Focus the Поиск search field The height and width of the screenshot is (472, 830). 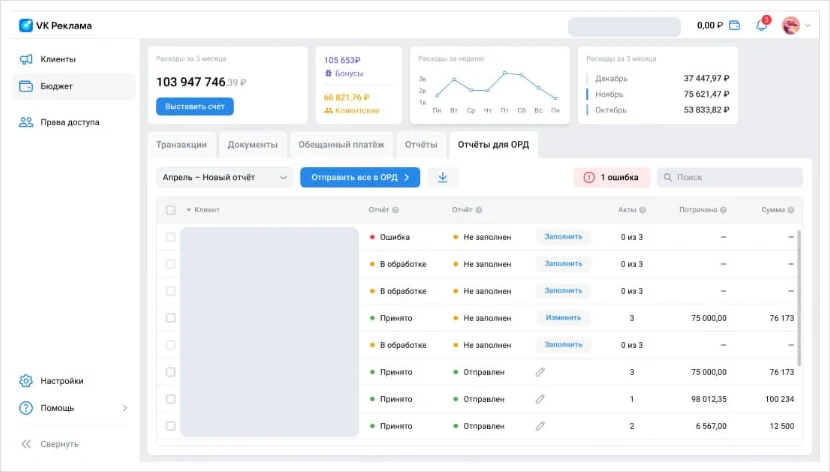(730, 177)
